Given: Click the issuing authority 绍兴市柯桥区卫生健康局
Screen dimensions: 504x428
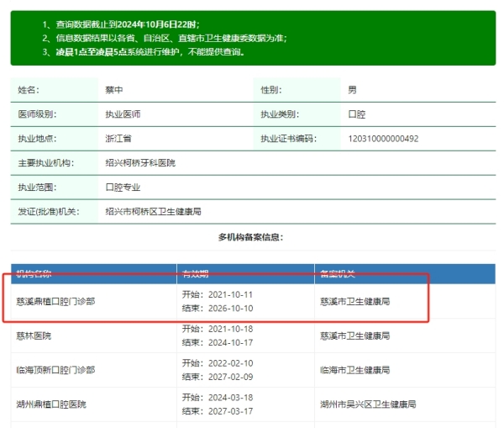Looking at the screenshot, I should 153,212.
